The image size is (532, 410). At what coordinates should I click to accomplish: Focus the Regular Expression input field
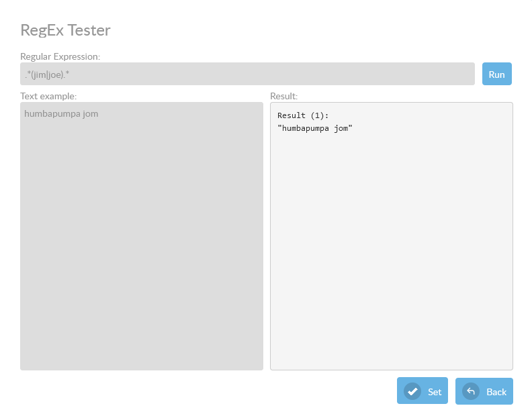247,74
